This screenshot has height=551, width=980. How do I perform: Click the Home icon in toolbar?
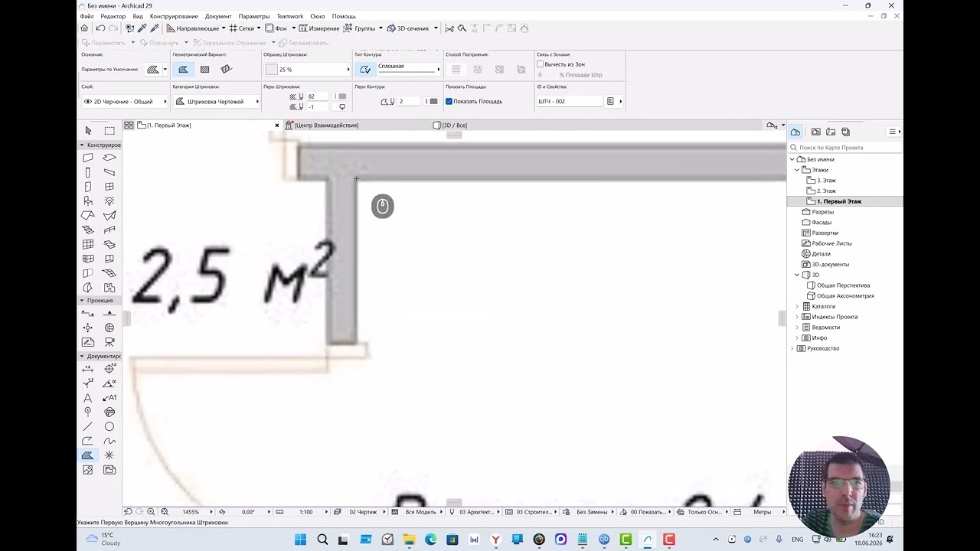pyautogui.click(x=84, y=28)
